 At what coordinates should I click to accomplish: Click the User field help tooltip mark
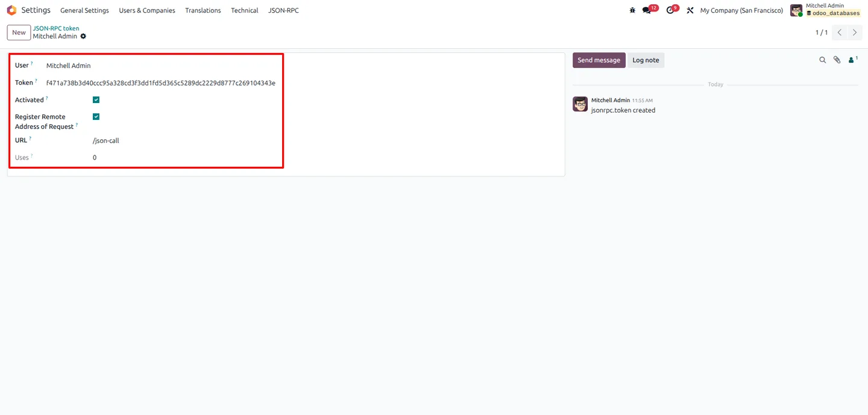coord(32,63)
